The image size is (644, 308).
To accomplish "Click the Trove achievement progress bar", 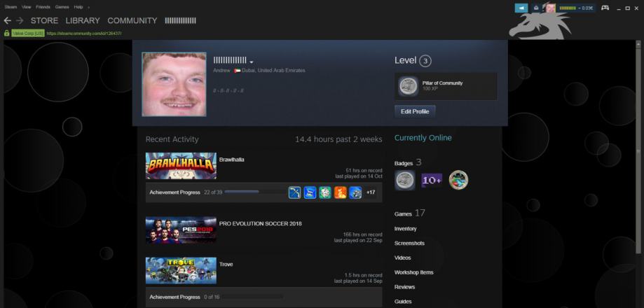I will [x=253, y=297].
